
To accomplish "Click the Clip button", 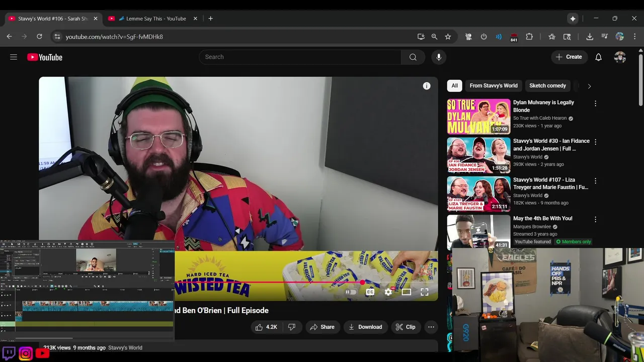I will pos(406,327).
